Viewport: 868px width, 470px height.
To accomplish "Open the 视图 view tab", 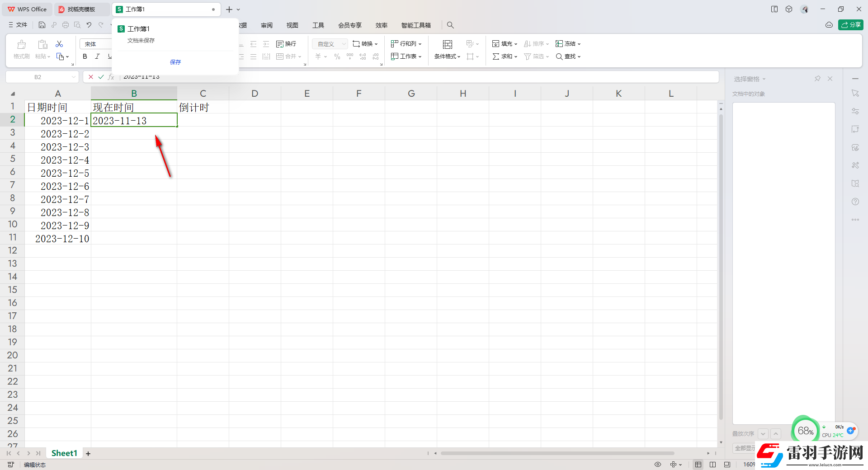I will [x=292, y=25].
